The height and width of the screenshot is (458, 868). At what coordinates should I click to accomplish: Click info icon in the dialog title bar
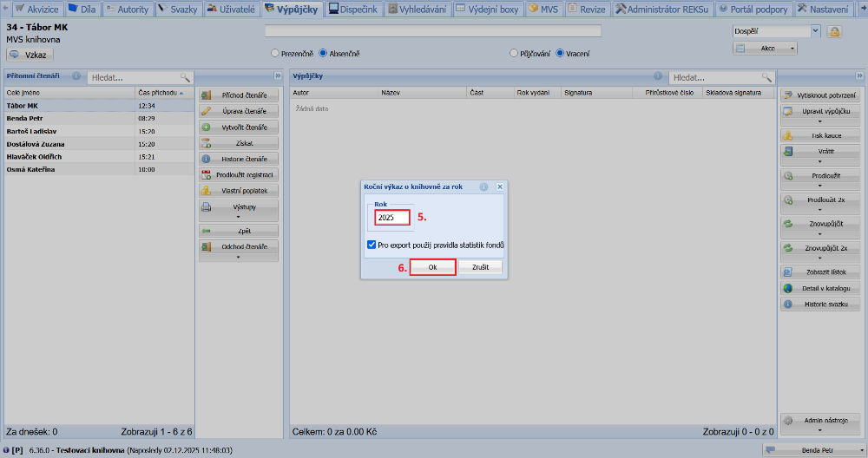coord(483,186)
